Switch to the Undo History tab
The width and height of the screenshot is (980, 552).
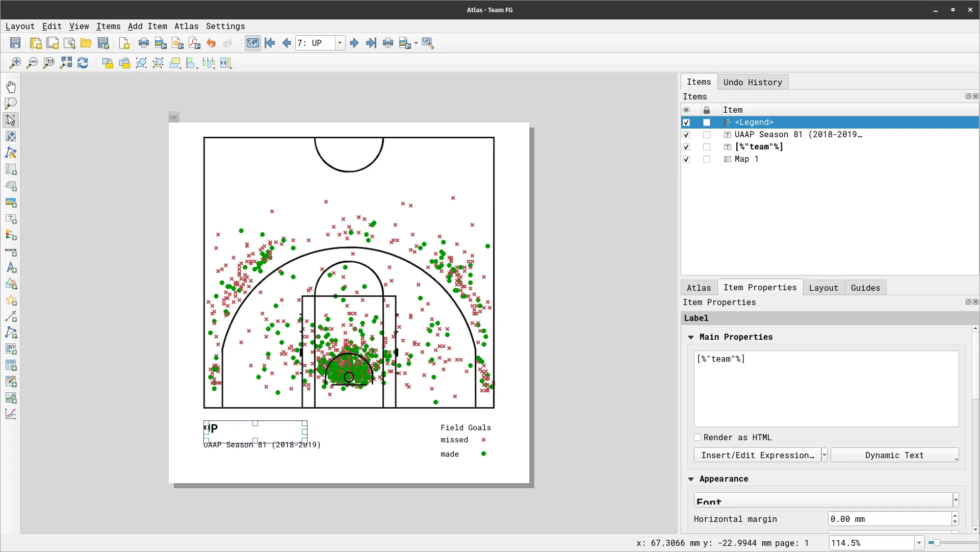752,82
